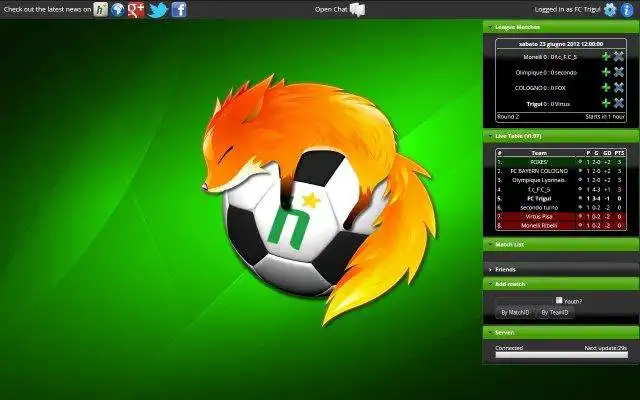Screen dimensions: 640x400
Task: Remove the Monelli vs f.c_F.C_S match
Action: pos(619,56)
